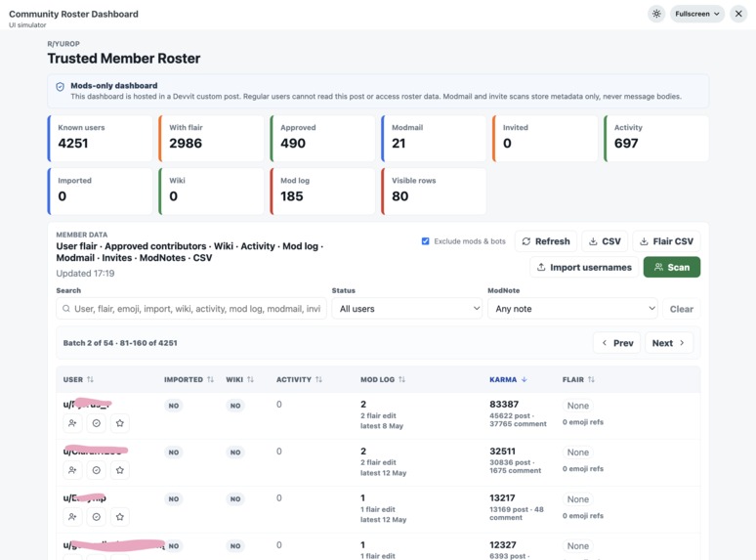Viewport: 756px width, 560px height.
Task: Reverse the KARMA column sort order
Action: [508, 379]
